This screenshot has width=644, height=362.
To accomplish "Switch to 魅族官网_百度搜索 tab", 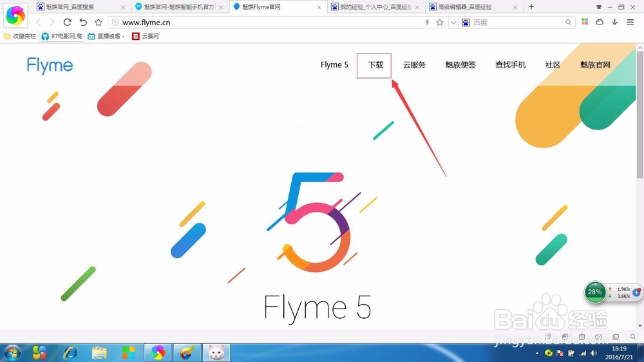I will coord(81,7).
